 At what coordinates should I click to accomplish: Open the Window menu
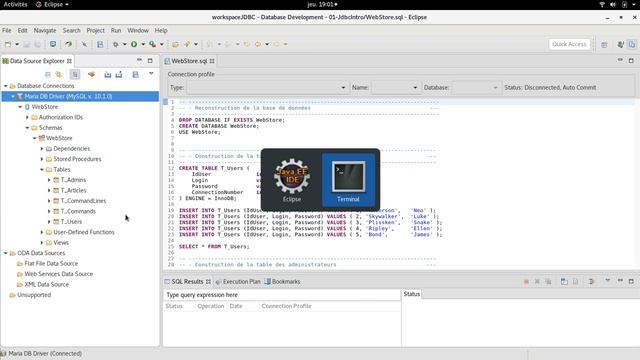coord(138,30)
